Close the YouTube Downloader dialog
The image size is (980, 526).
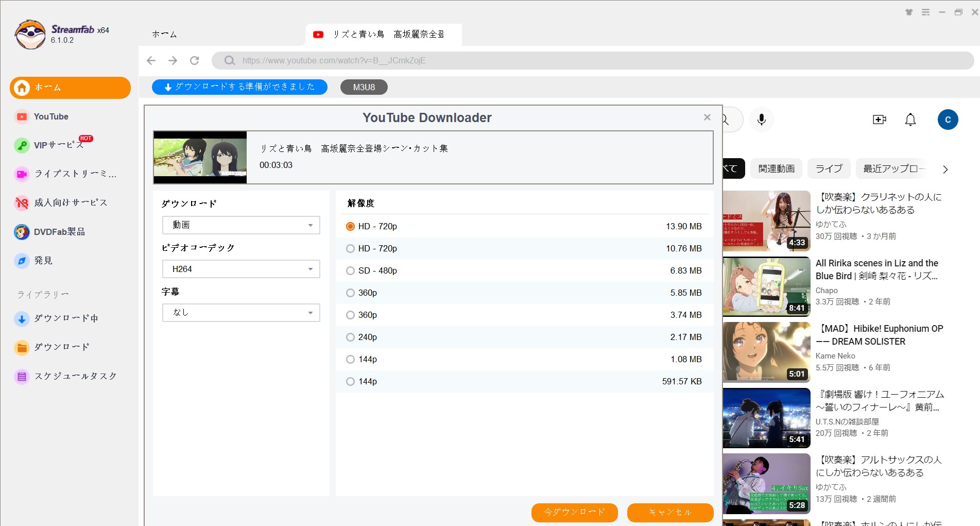(707, 117)
